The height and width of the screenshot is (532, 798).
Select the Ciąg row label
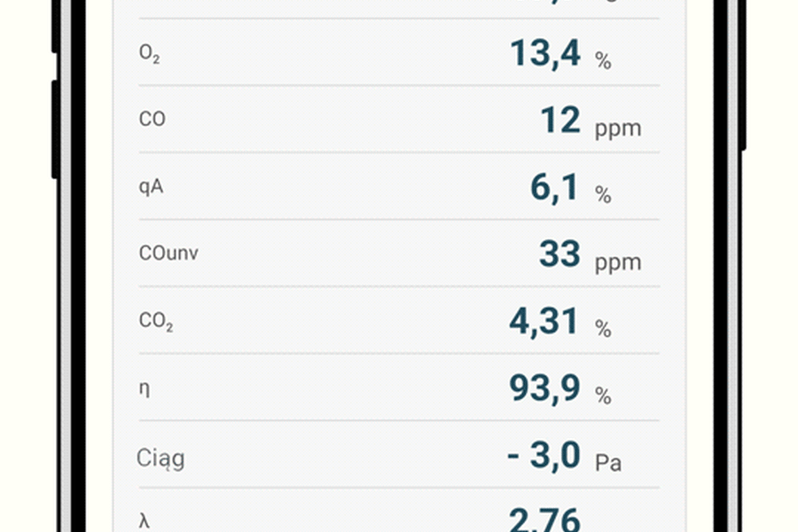[160, 458]
